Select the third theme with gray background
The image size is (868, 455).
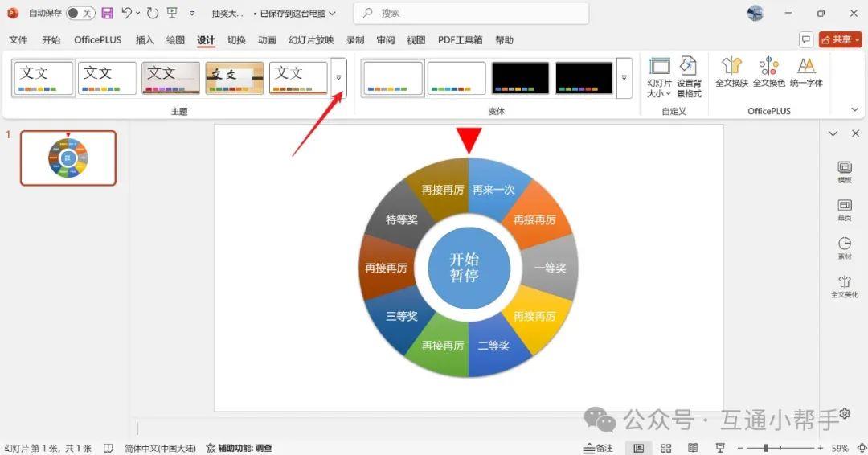(170, 78)
